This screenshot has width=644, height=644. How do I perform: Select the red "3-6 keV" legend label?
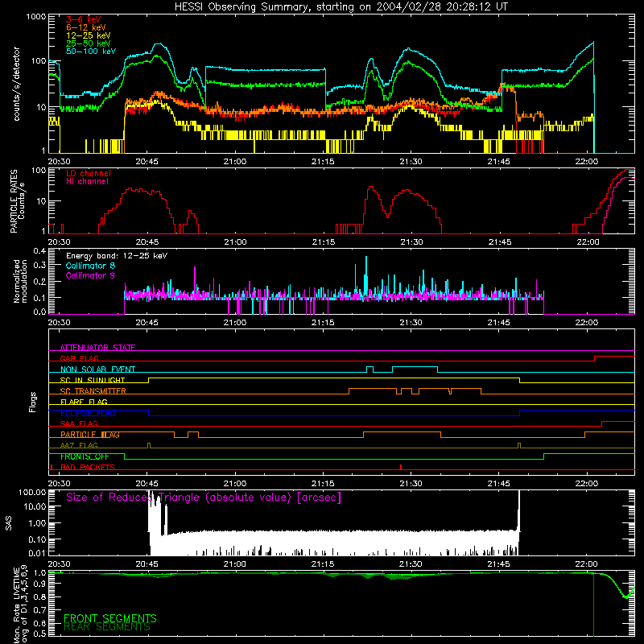(x=84, y=19)
